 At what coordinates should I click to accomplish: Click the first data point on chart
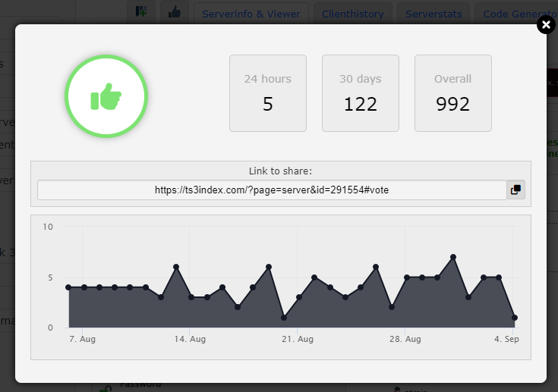[68, 287]
